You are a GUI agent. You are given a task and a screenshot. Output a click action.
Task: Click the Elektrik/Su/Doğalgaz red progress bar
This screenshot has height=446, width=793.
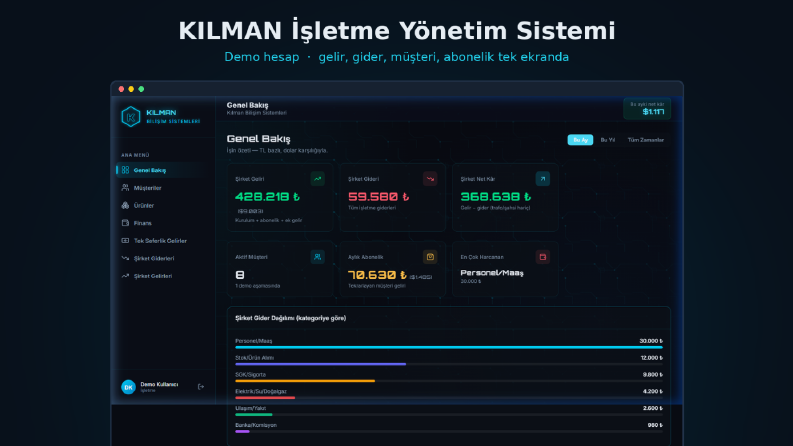click(x=265, y=398)
